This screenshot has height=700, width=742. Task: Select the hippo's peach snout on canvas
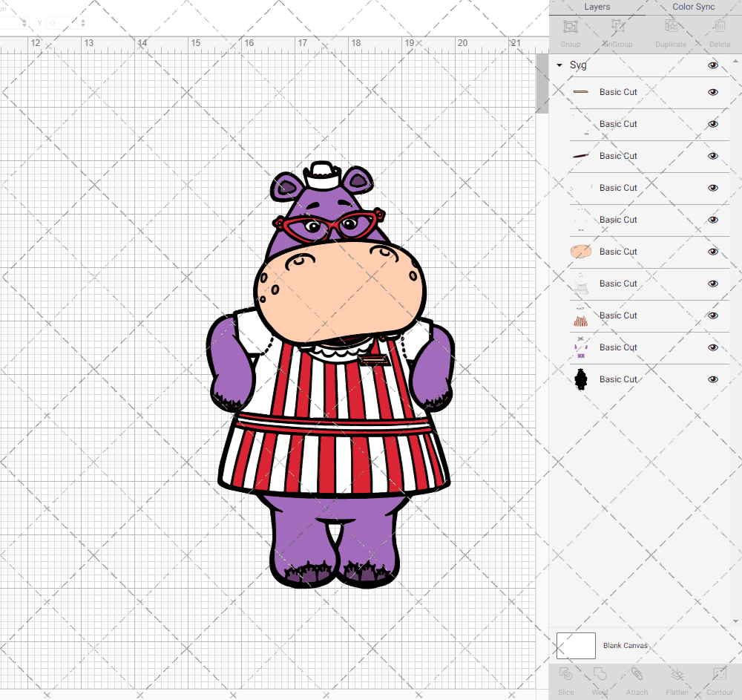tap(340, 291)
